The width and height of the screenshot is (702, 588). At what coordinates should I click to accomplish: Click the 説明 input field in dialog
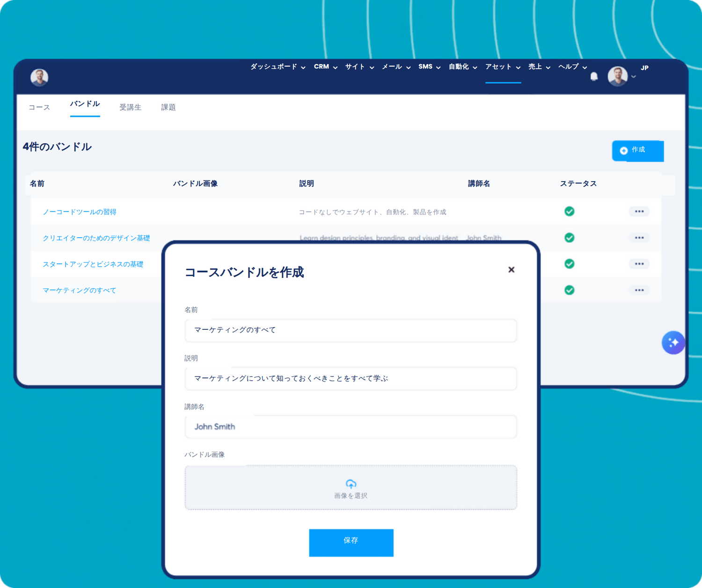(351, 378)
